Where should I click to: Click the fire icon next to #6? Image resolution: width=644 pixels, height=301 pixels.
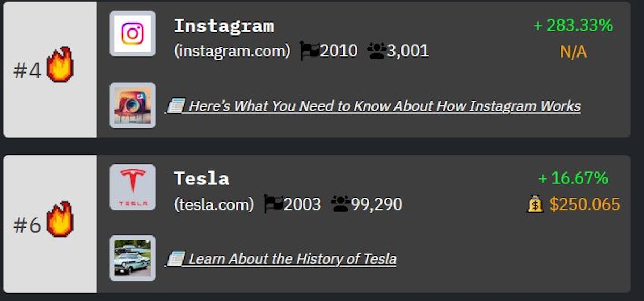tap(59, 219)
